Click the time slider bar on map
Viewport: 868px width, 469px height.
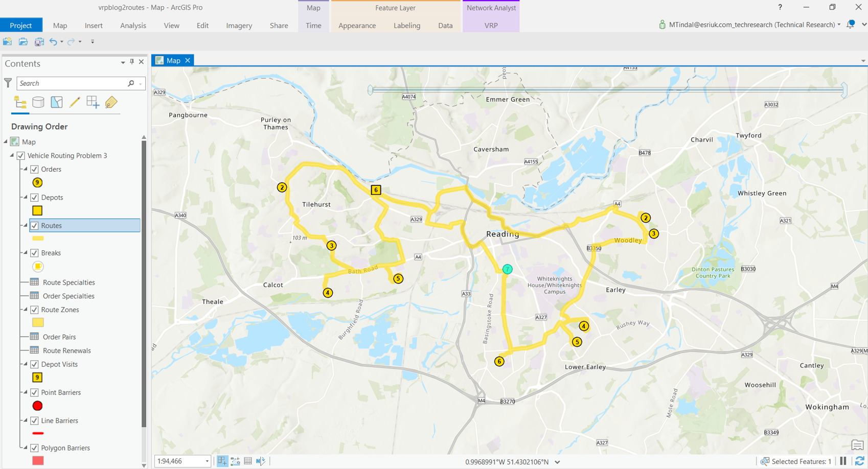tap(607, 90)
